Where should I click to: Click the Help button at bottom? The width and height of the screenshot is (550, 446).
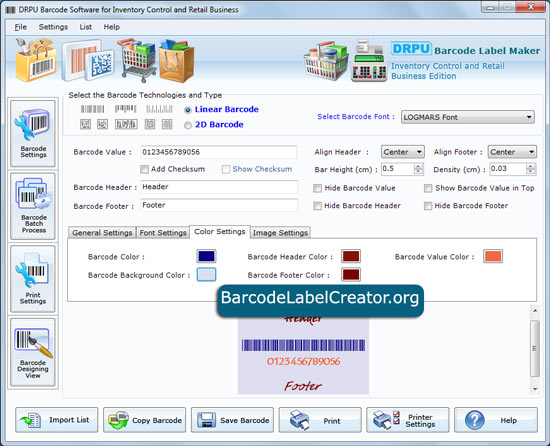(496, 420)
